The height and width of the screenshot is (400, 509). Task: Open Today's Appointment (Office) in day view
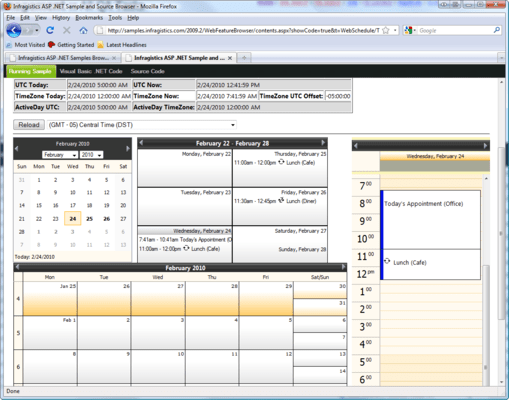coord(430,220)
